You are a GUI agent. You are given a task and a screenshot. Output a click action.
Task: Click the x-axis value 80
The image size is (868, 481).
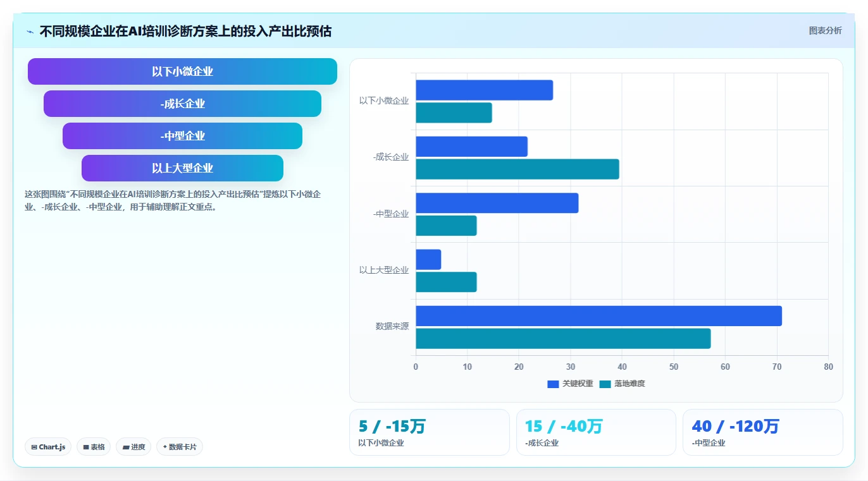pyautogui.click(x=828, y=367)
